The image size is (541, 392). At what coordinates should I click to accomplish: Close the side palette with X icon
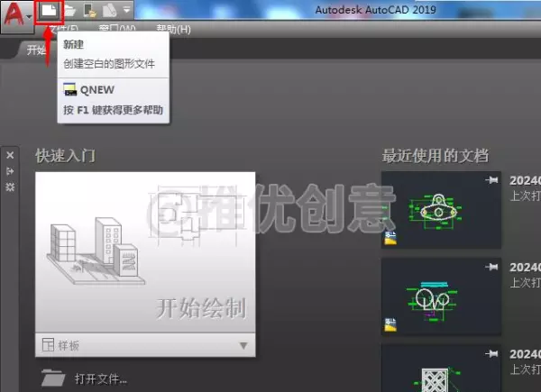(10, 155)
